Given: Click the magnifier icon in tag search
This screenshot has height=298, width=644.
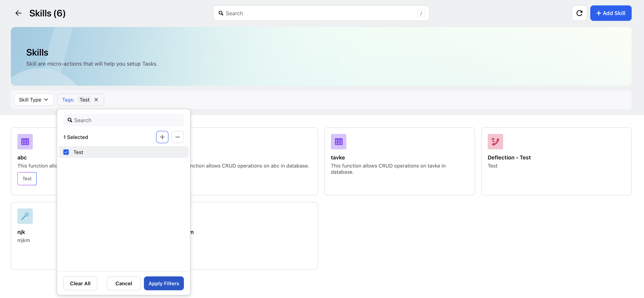Looking at the screenshot, I should tap(70, 120).
